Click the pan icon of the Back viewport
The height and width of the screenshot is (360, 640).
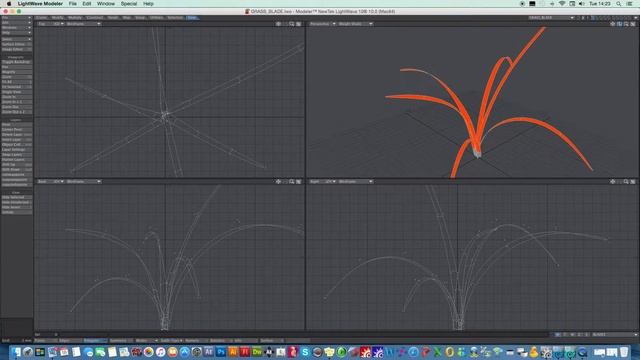(279, 182)
